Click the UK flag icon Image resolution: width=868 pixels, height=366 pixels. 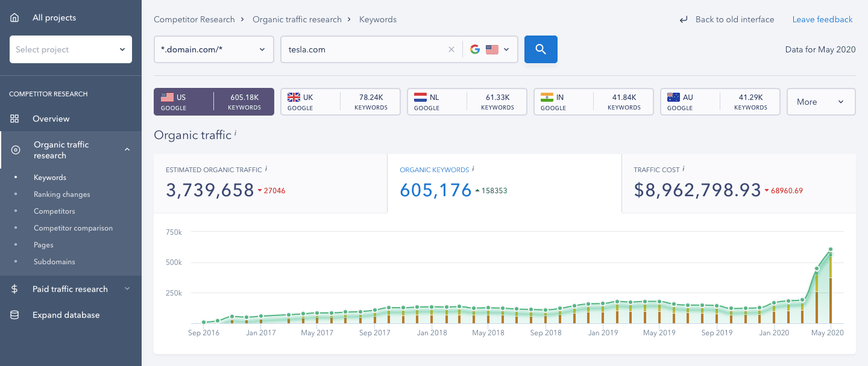294,97
